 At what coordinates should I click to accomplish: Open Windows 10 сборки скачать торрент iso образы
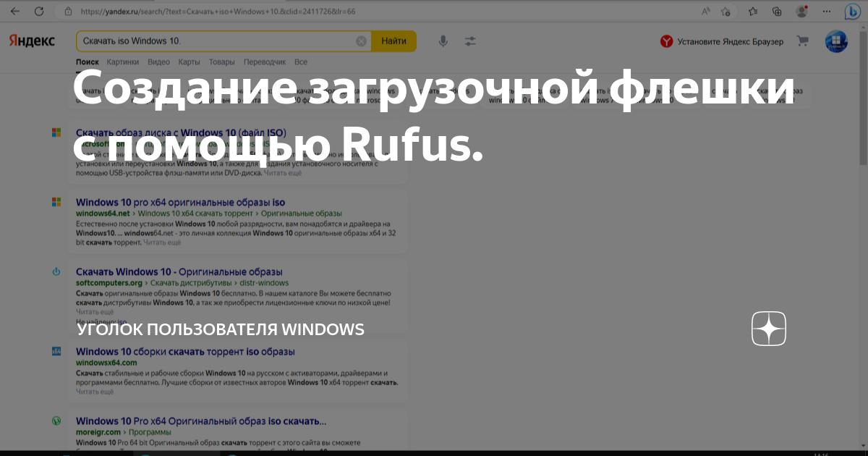pos(185,352)
